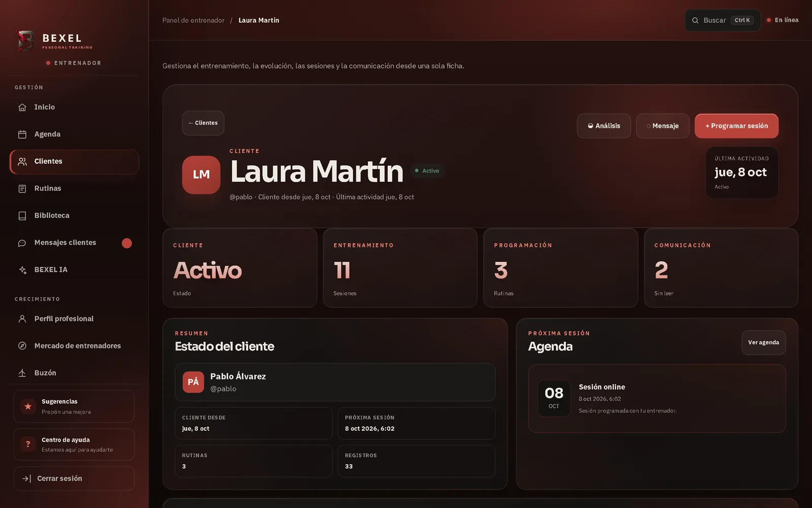This screenshot has height=508, width=812.
Task: Open Agenda calendar icon in sidebar
Action: (22, 134)
